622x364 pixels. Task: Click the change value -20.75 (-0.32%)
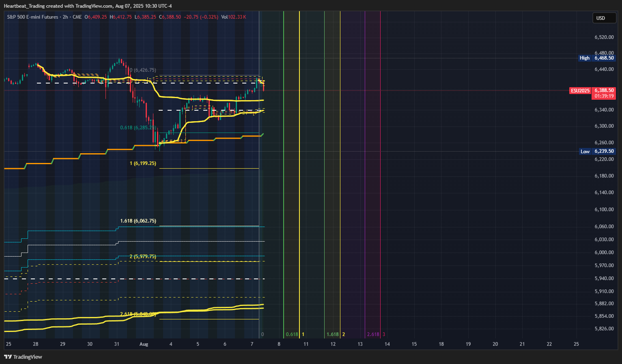tap(201, 17)
